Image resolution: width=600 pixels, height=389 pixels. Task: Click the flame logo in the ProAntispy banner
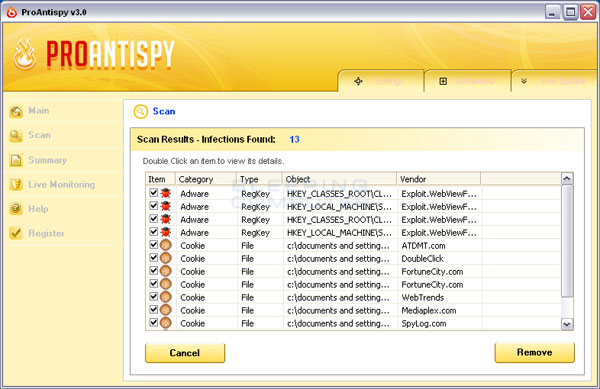[25, 55]
